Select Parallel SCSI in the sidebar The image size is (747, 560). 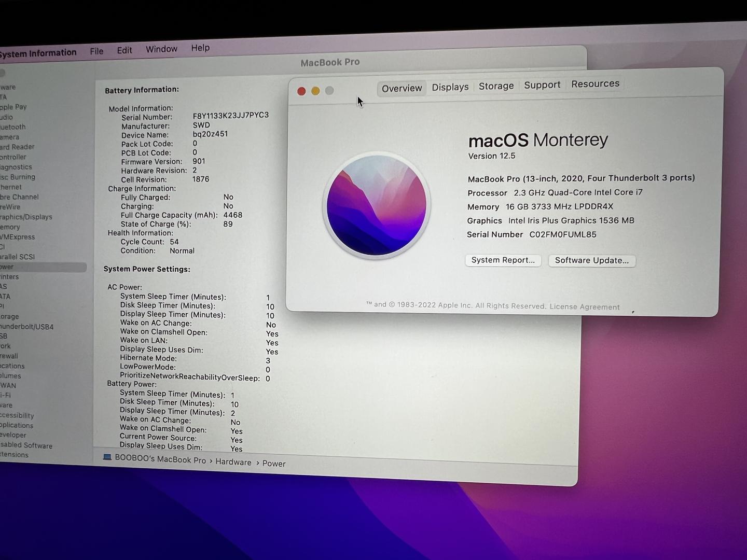[18, 257]
